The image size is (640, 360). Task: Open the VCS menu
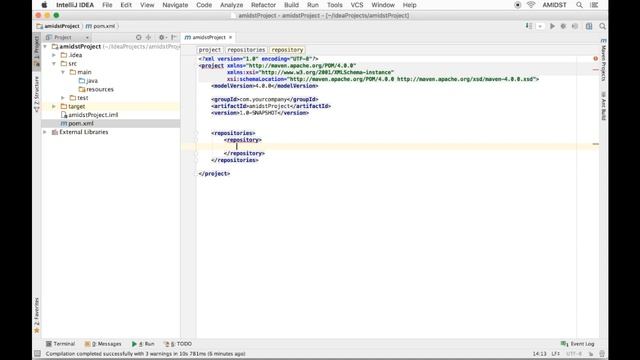click(357, 5)
